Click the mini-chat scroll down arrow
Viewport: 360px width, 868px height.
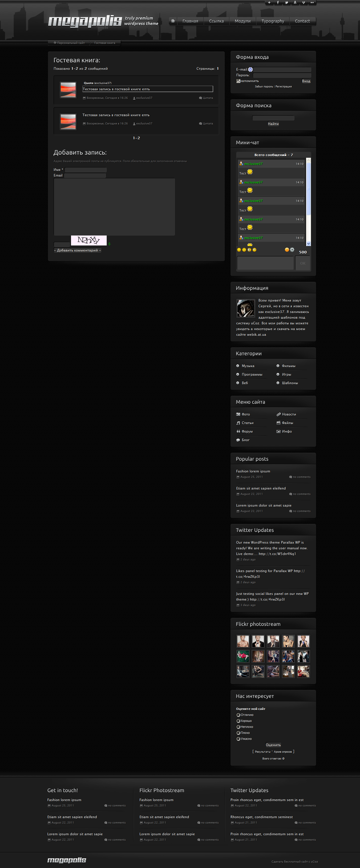coord(308,243)
